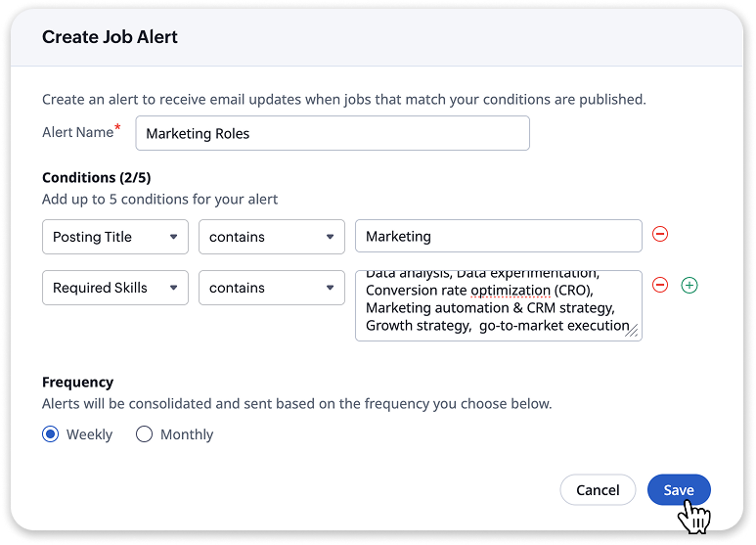The height and width of the screenshot is (545, 756).
Task: Select the Weekly frequency option
Action: point(51,434)
